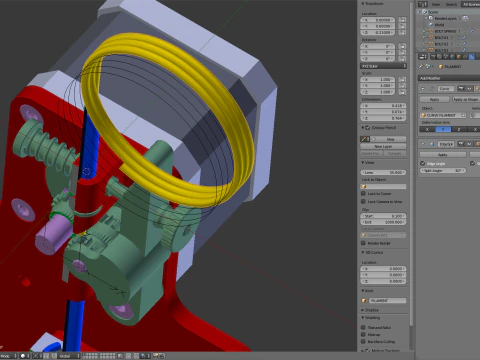The height and width of the screenshot is (360, 480).
Task: Select the Y deformation axis button
Action: click(x=443, y=129)
